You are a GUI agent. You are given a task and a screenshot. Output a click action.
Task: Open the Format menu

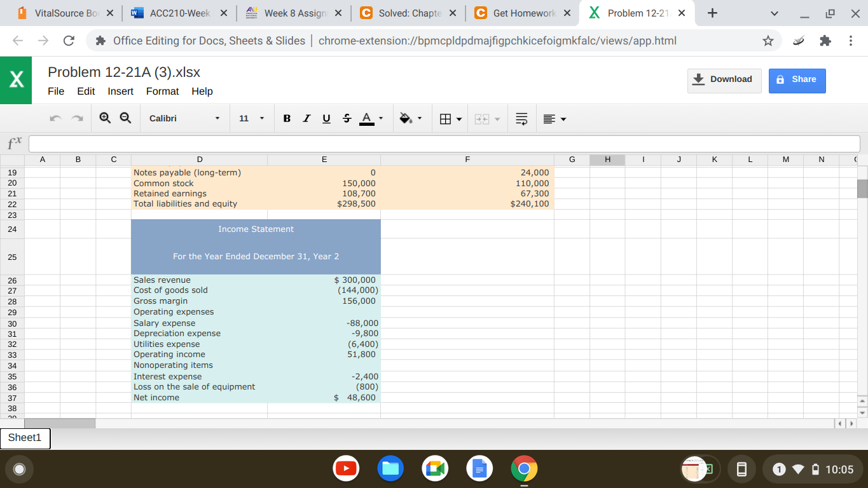tap(162, 91)
